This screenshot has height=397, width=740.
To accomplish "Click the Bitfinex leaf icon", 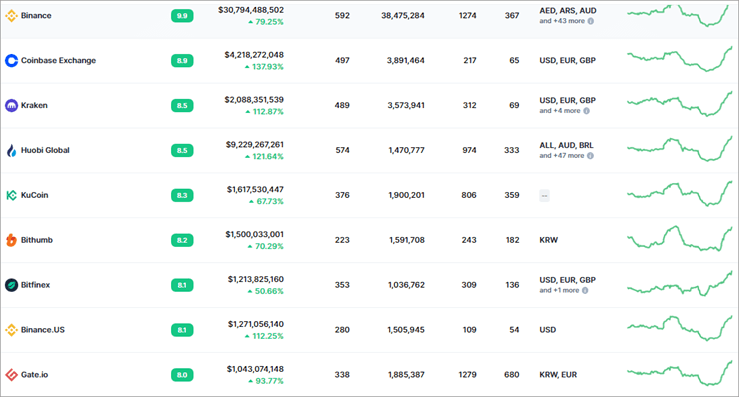I will click(x=11, y=285).
